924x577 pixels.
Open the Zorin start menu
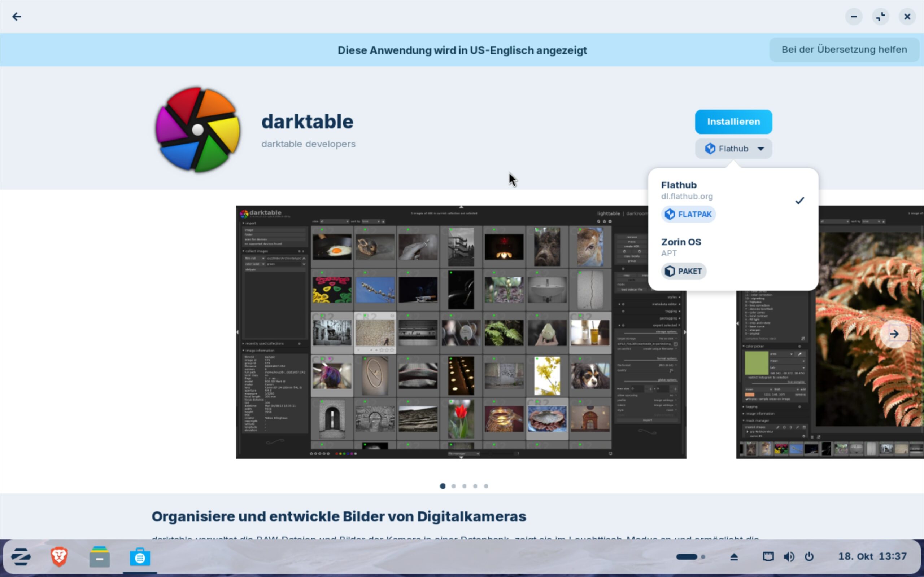point(21,557)
